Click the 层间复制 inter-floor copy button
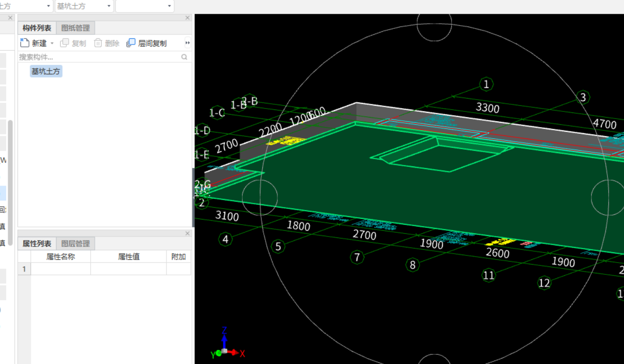 [x=147, y=43]
